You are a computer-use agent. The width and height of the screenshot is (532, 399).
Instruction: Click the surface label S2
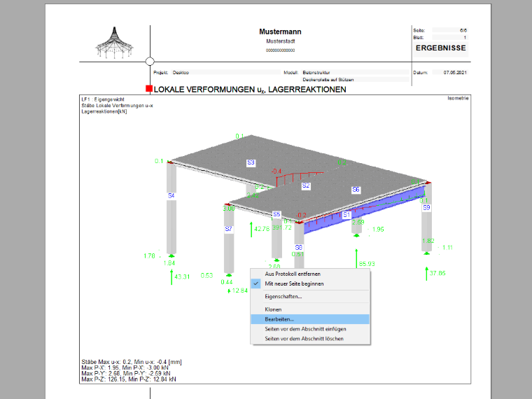[306, 185]
